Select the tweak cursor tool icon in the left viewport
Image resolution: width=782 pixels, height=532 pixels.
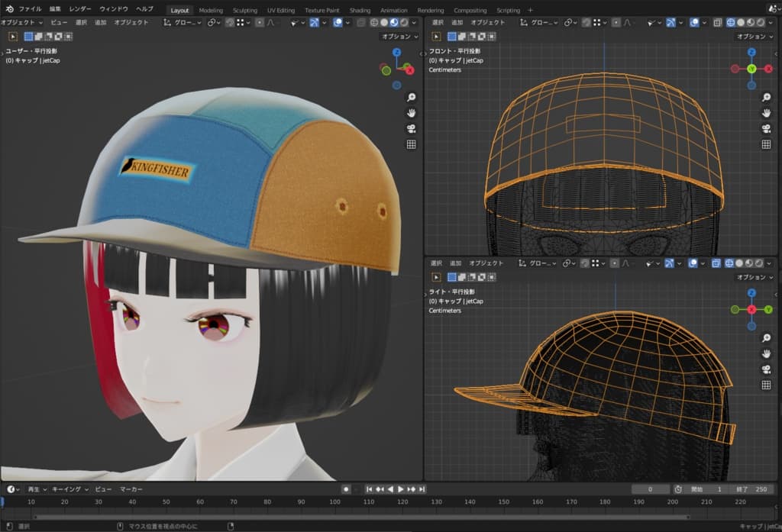click(13, 36)
